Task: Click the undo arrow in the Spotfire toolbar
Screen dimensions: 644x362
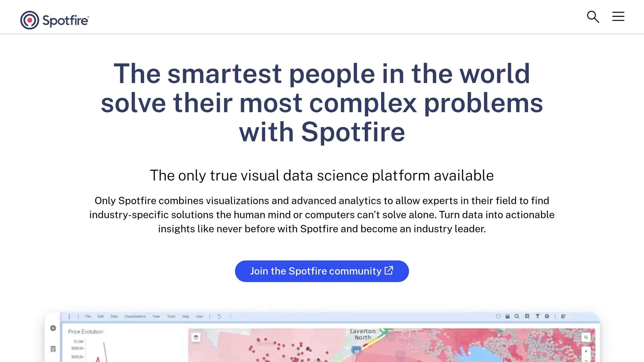Action: coord(219,316)
